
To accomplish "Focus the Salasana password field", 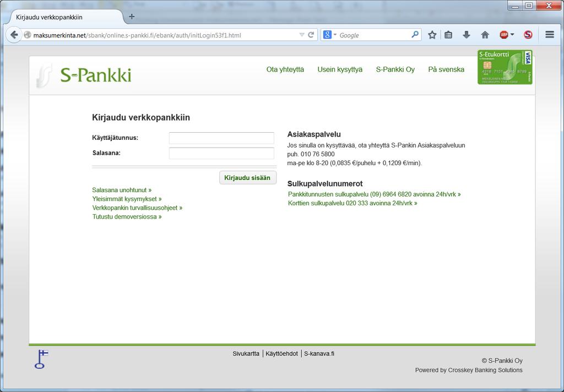I will click(221, 153).
